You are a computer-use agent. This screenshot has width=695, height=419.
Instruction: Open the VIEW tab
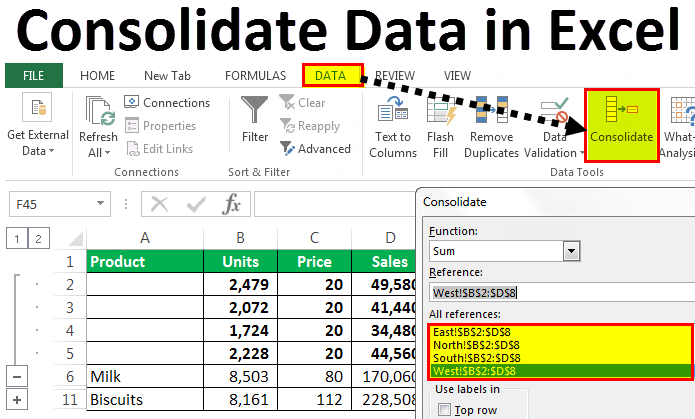[457, 76]
